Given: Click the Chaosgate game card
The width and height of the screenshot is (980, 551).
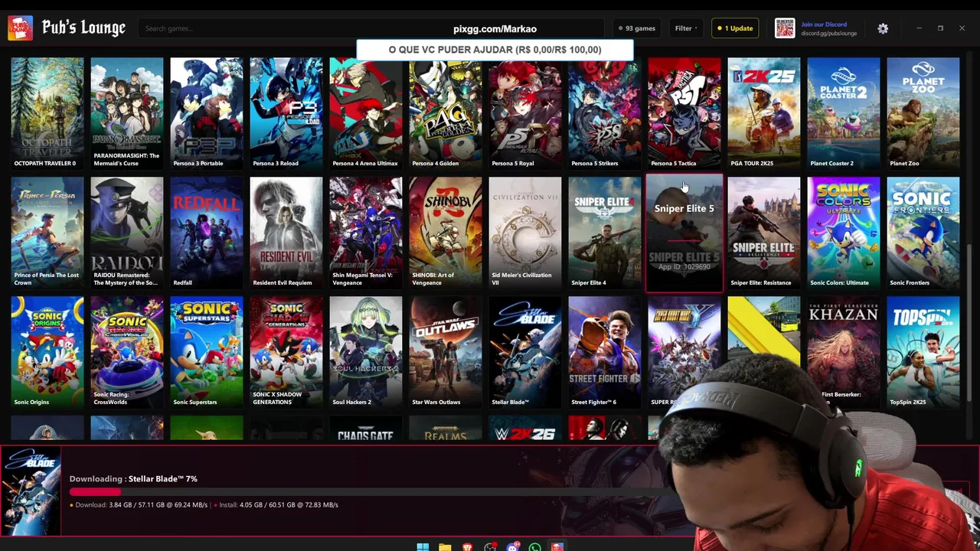Looking at the screenshot, I should click(x=366, y=429).
